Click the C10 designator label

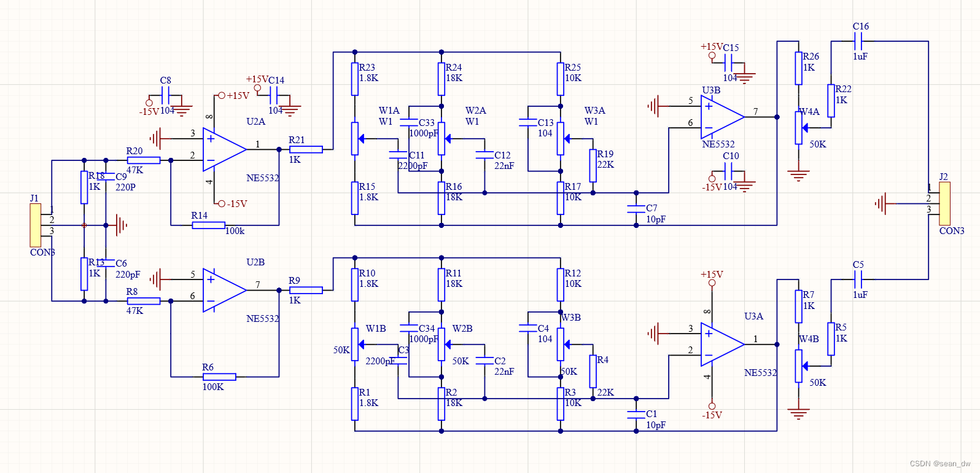coord(731,156)
